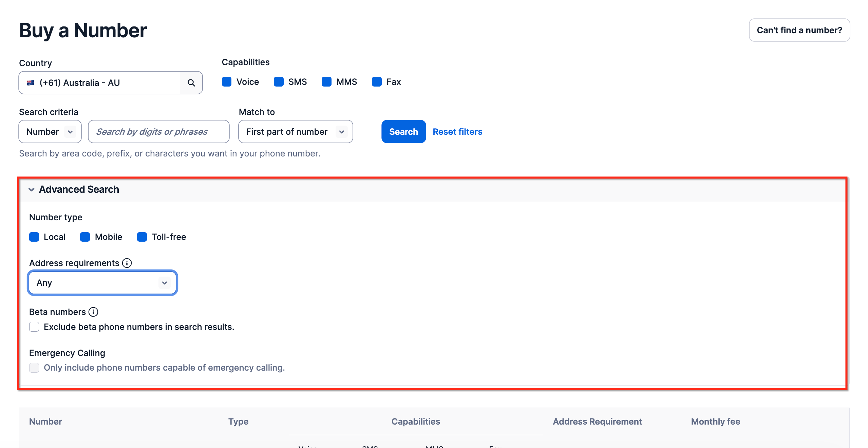Click the blue Search button
This screenshot has height=448, width=868.
403,132
